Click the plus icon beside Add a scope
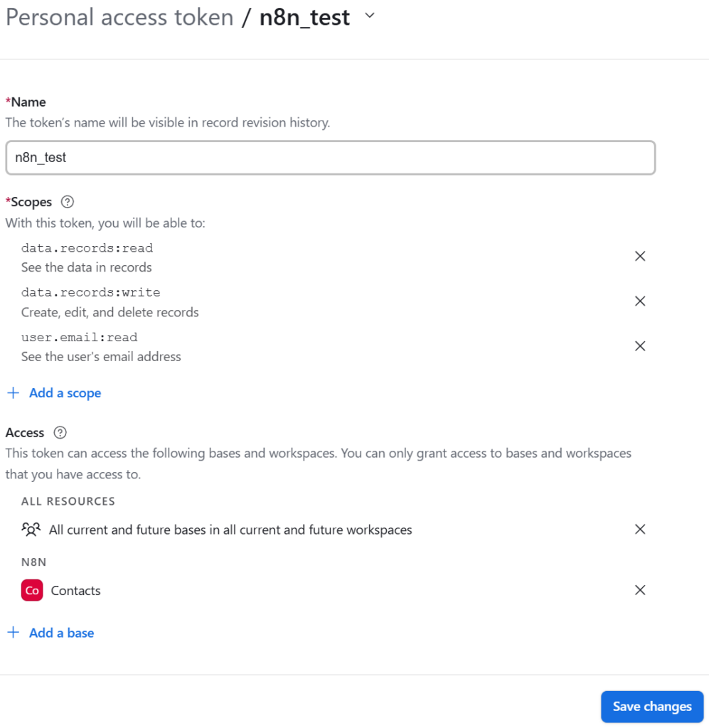This screenshot has width=709, height=728. [13, 392]
